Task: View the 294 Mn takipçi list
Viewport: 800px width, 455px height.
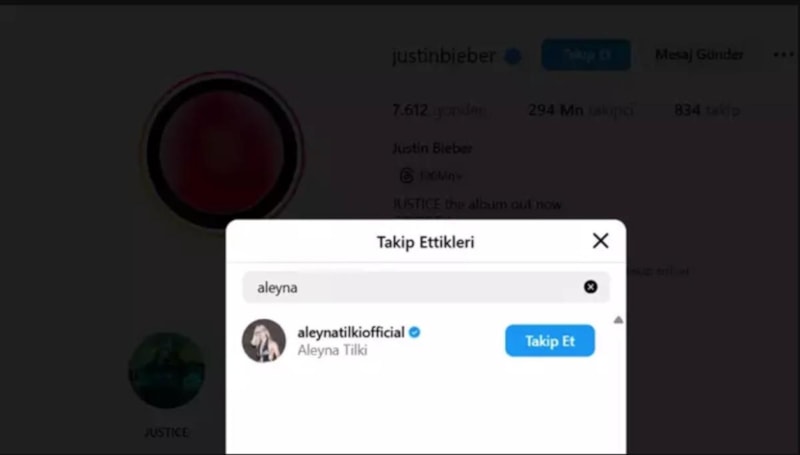Action: (581, 110)
